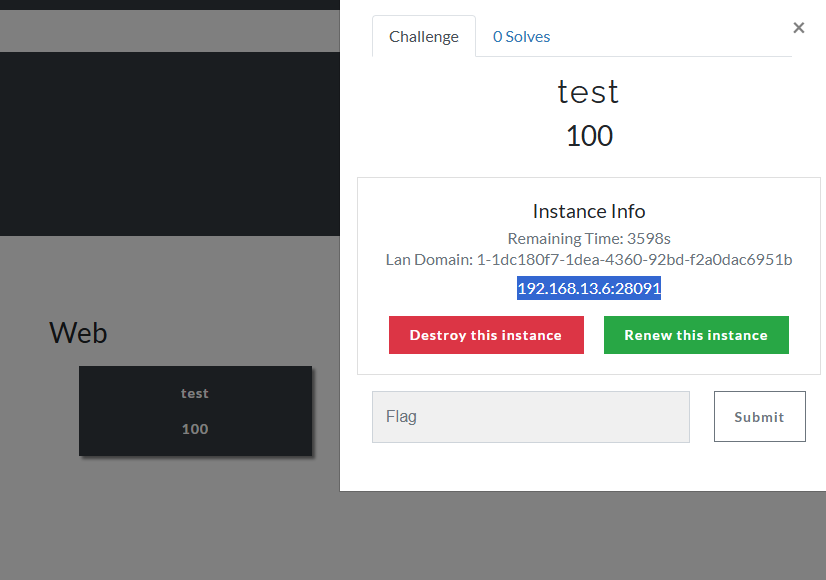This screenshot has width=826, height=580.
Task: Click the large test title in modal
Action: 588,92
